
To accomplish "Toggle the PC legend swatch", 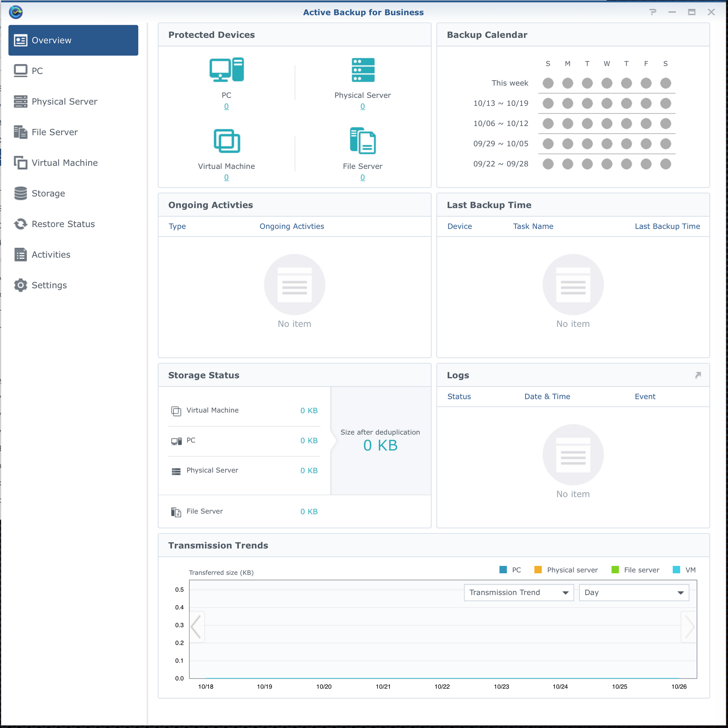I will (x=503, y=570).
